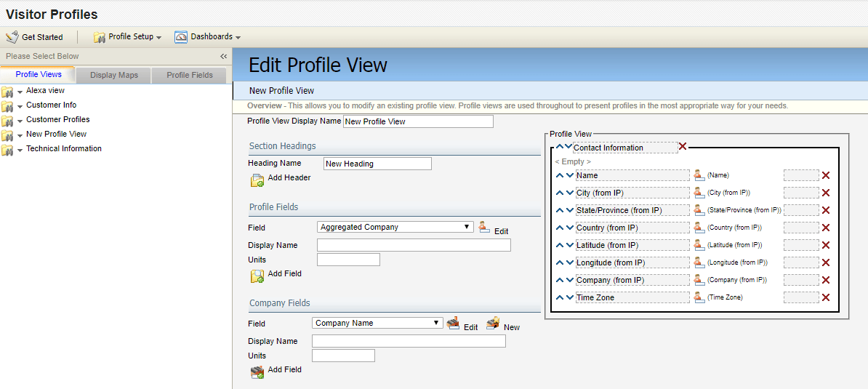The width and height of the screenshot is (868, 389).
Task: Click person icon next to Time Zone
Action: pos(699,297)
